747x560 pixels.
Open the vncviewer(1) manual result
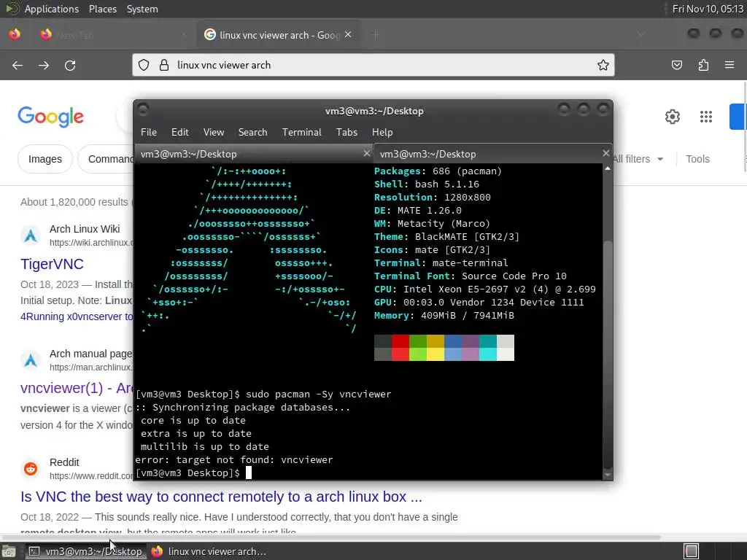(77, 388)
